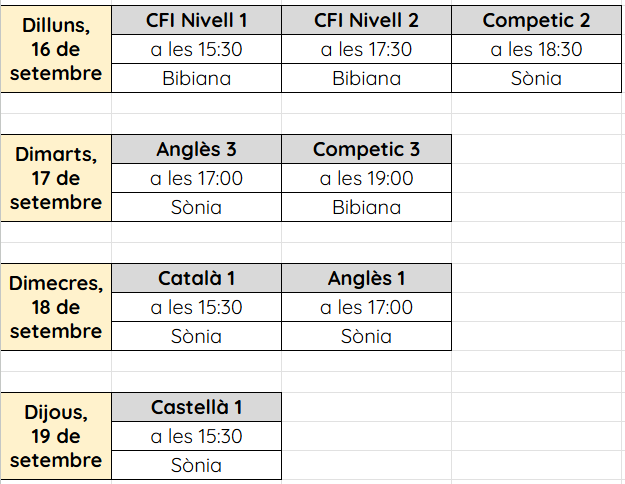Click the Dijous, 19 de setembre cell
The image size is (625, 484).
coord(56,436)
